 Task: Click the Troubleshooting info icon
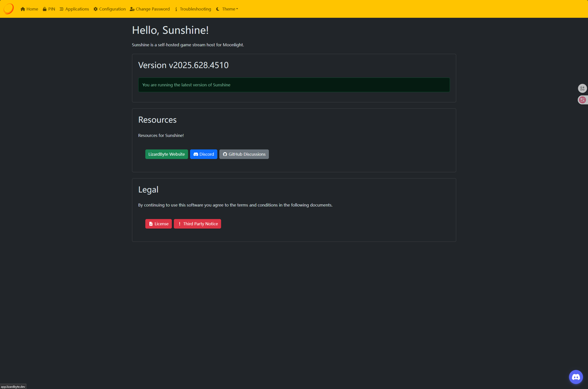pos(176,9)
